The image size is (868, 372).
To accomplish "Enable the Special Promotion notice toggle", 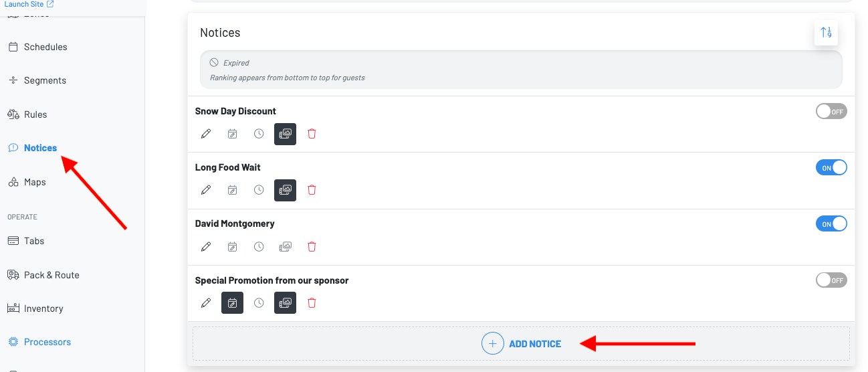I will tap(831, 280).
